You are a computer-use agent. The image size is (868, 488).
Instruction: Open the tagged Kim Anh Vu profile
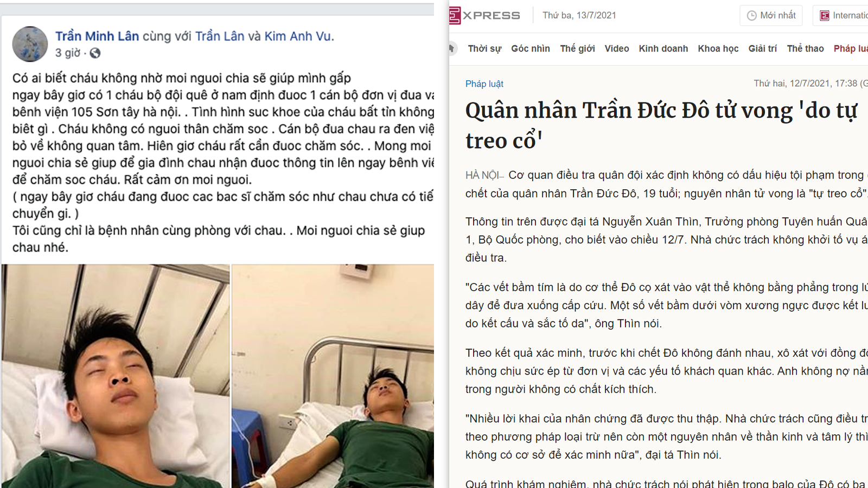297,36
